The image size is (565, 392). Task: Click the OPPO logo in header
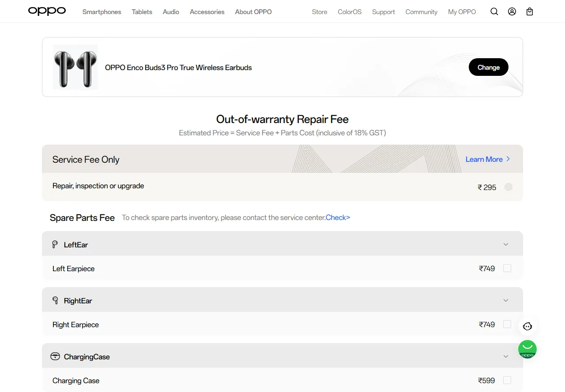47,11
